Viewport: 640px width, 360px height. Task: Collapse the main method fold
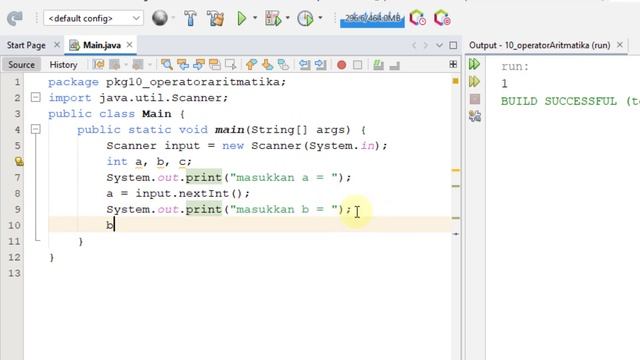pyautogui.click(x=36, y=129)
